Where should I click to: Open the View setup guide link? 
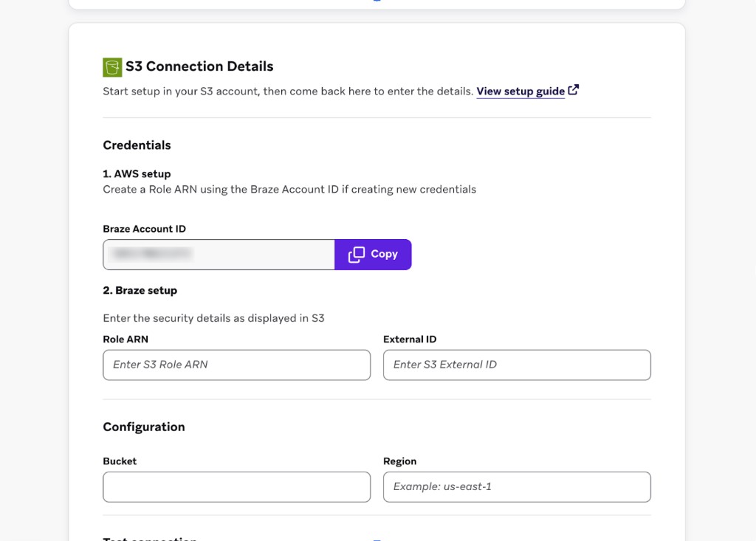[520, 91]
